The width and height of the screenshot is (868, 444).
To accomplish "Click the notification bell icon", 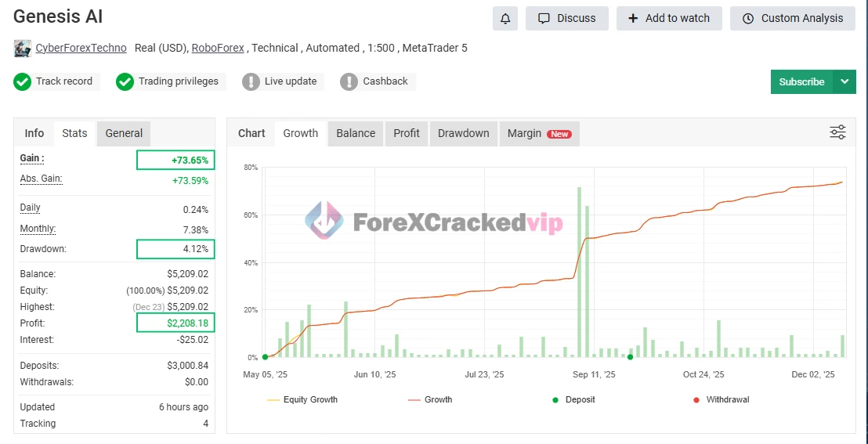I will click(x=505, y=18).
